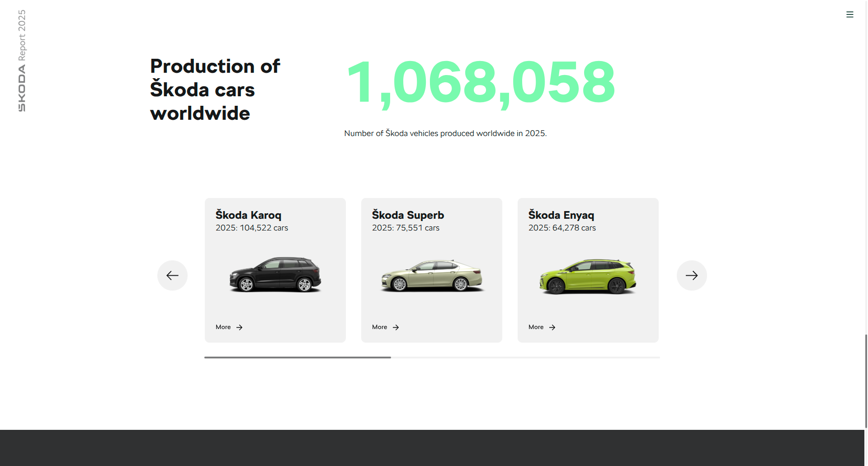Select the green Škoda Enyaq car image

588,277
